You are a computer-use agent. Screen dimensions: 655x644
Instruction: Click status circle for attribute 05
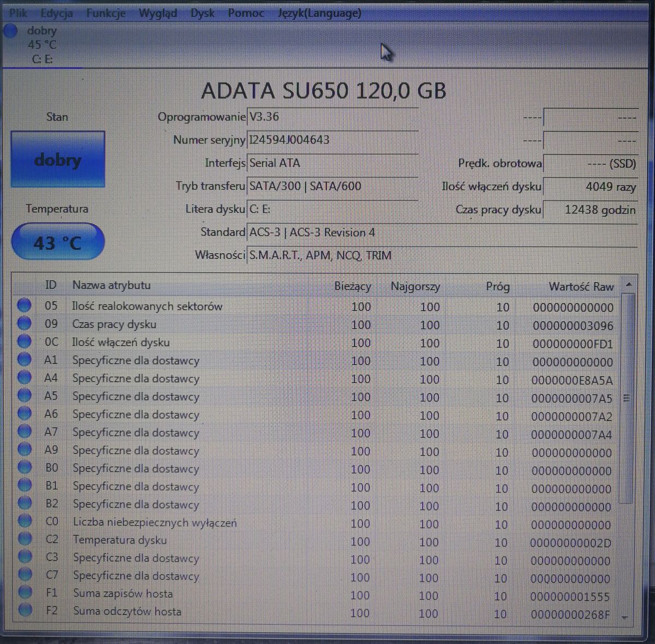point(24,306)
